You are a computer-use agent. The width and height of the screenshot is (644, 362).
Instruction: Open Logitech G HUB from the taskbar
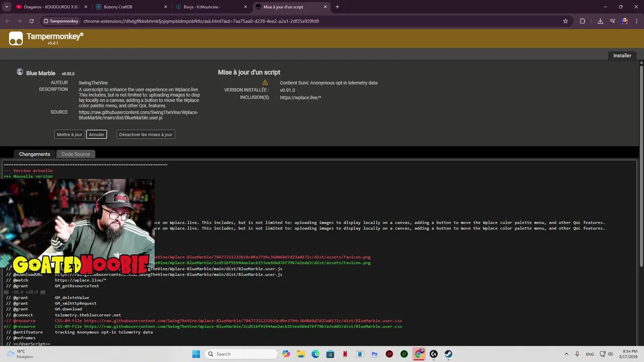[x=434, y=354]
